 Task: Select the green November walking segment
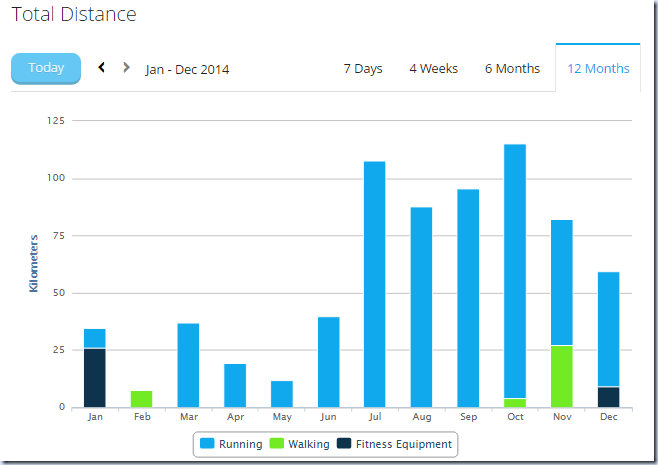(562, 376)
